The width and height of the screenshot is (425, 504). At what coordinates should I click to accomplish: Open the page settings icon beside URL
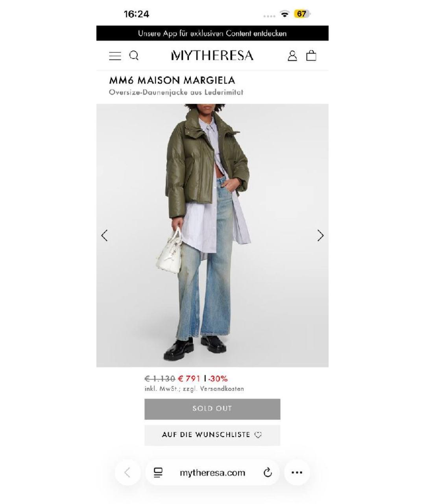click(x=158, y=472)
